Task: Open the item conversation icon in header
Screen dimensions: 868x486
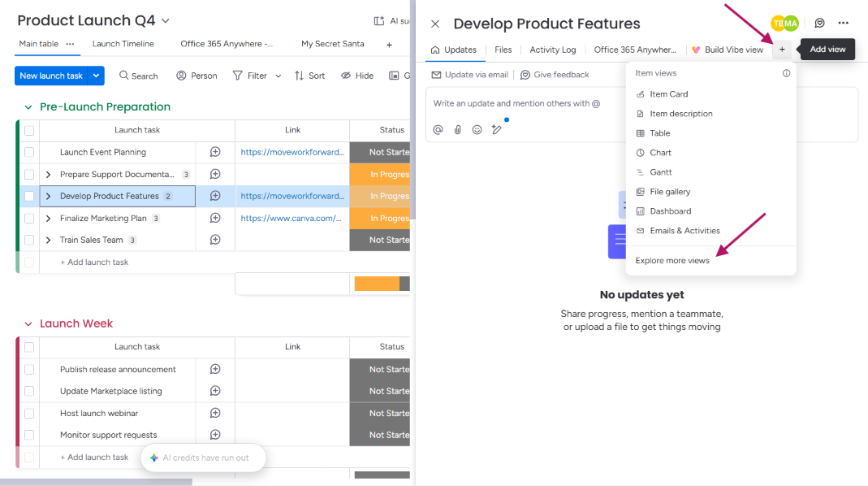Action: pos(820,24)
